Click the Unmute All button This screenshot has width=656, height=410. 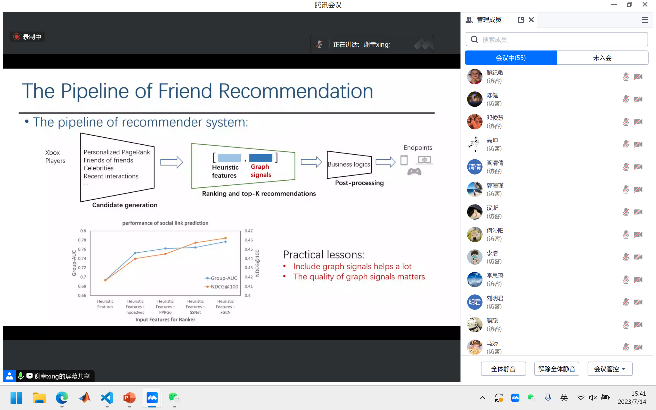(558, 369)
